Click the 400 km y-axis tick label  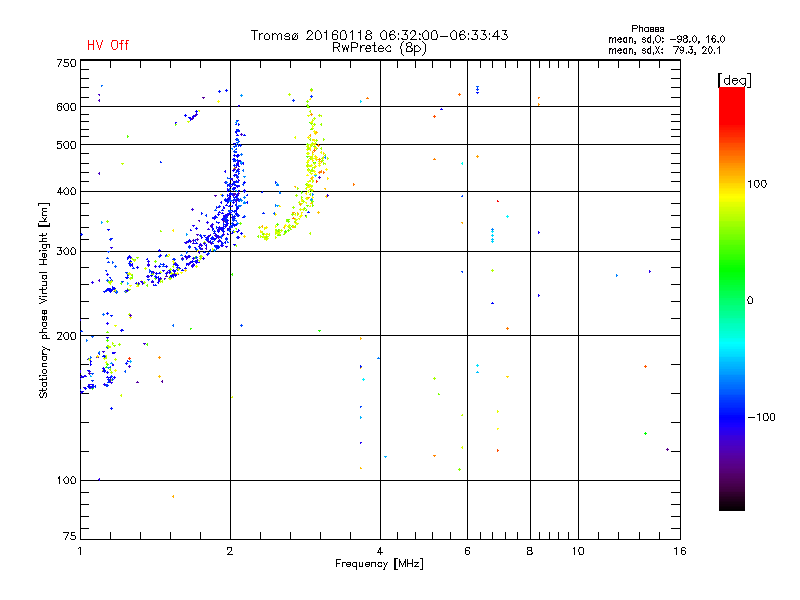coord(66,192)
